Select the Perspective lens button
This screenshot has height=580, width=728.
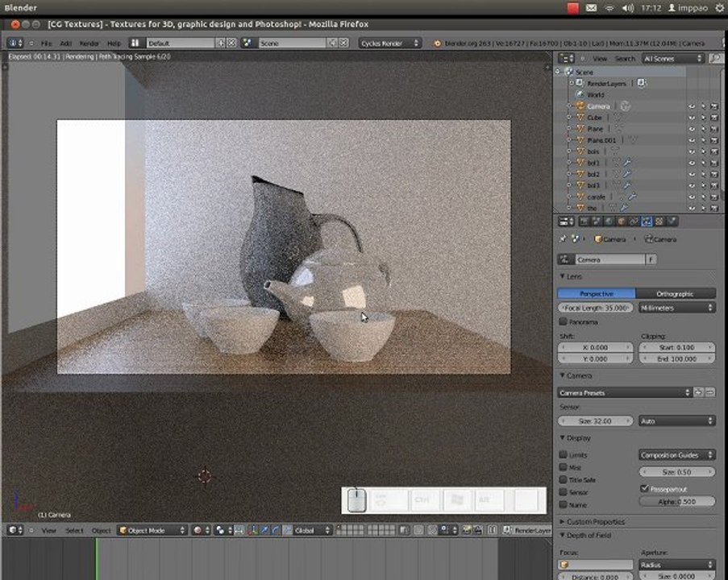coord(596,294)
